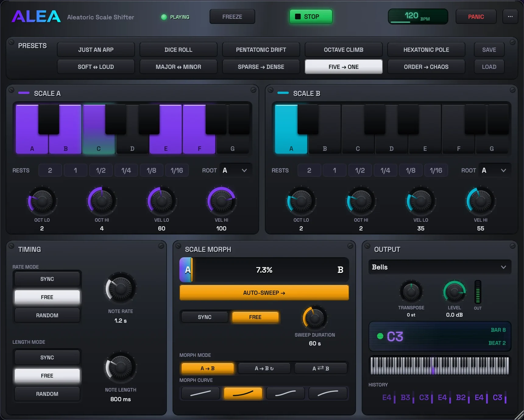Viewport: 524px width, 420px height.
Task: Click the output mini keyboard display
Action: (x=440, y=366)
